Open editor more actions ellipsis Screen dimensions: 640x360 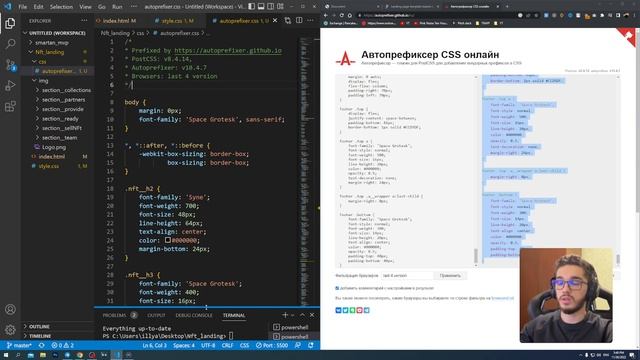311,20
